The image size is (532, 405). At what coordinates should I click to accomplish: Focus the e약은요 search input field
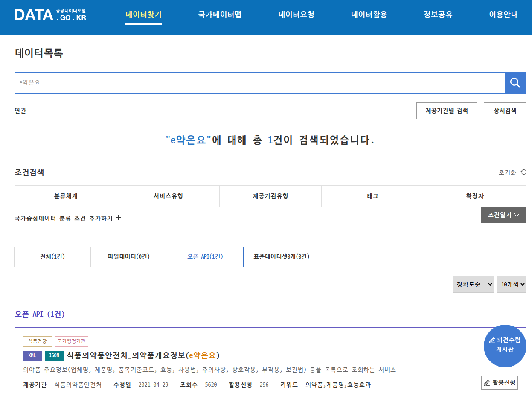[x=260, y=83]
